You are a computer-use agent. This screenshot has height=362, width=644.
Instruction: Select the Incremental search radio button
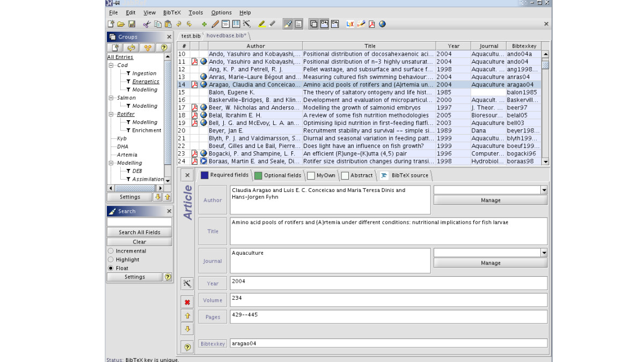click(111, 251)
